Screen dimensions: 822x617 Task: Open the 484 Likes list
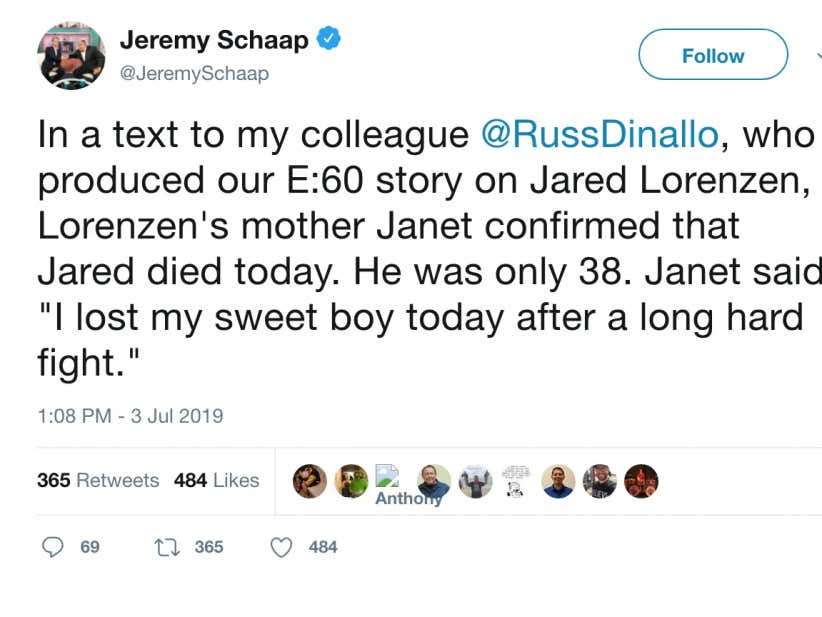click(x=216, y=480)
